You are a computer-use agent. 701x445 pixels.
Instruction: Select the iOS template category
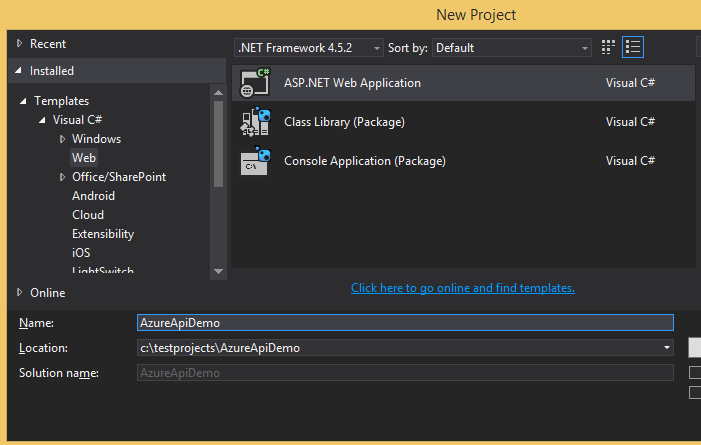[x=81, y=253]
